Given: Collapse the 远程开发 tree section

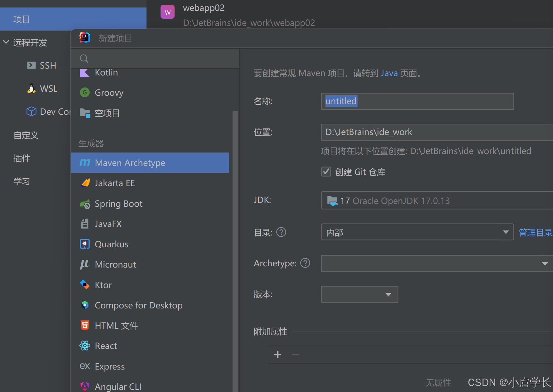Looking at the screenshot, I should (x=6, y=42).
